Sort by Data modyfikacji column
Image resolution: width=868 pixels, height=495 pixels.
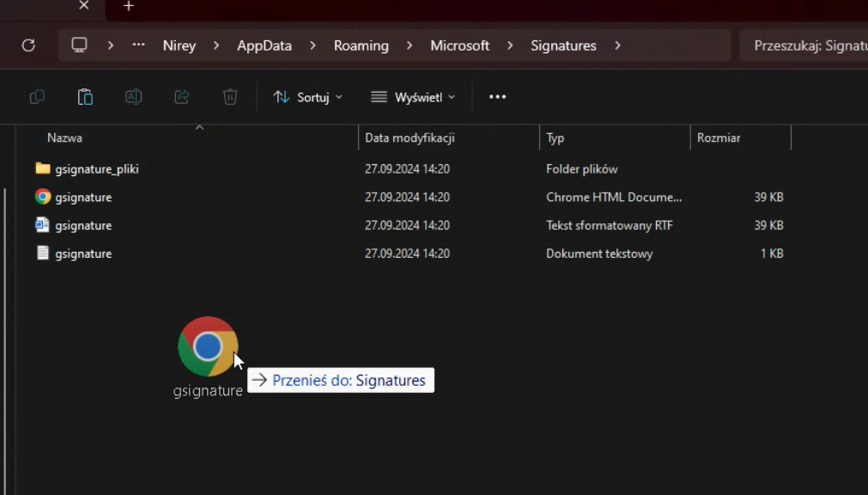click(x=410, y=138)
